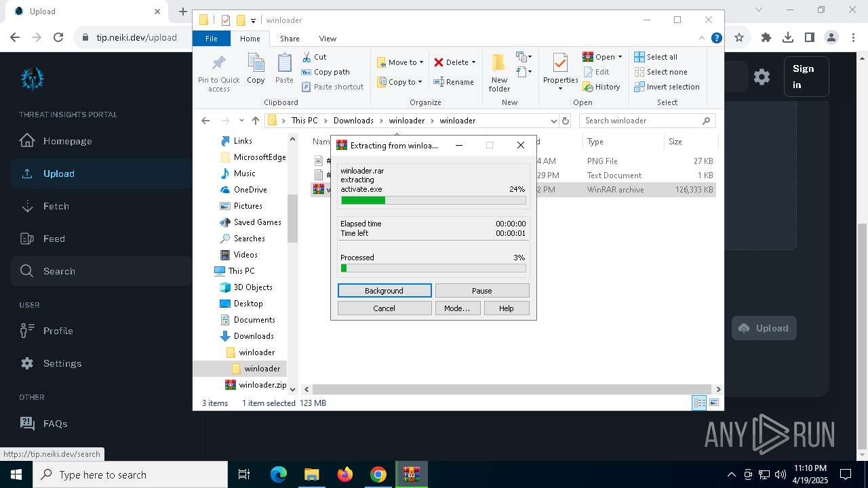Click Chrome icon in taskbar

378,474
